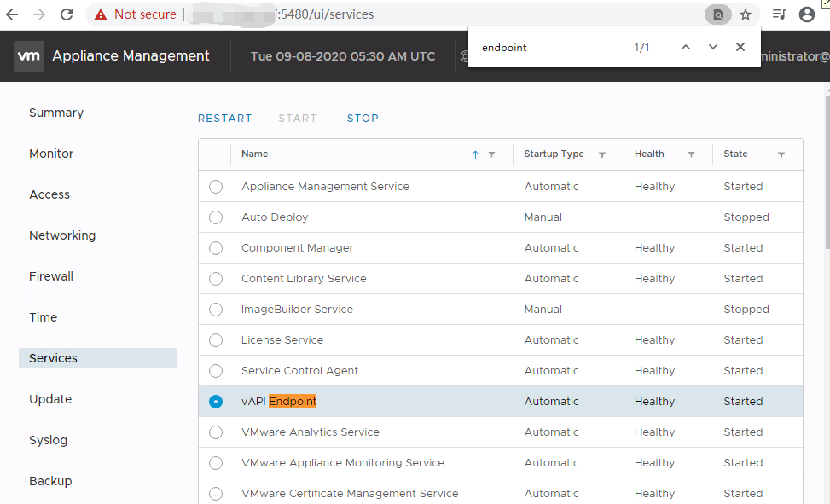This screenshot has width=830, height=504.
Task: Click the Startup Type column header
Action: pos(554,154)
